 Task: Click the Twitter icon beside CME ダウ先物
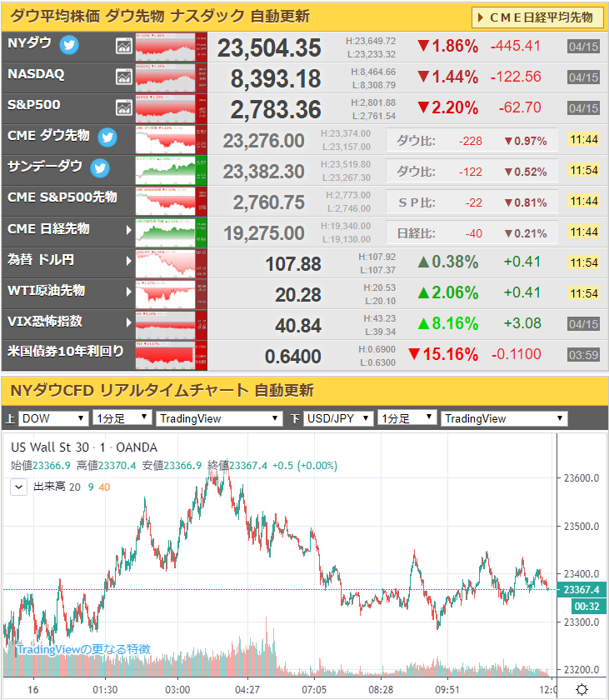(107, 137)
